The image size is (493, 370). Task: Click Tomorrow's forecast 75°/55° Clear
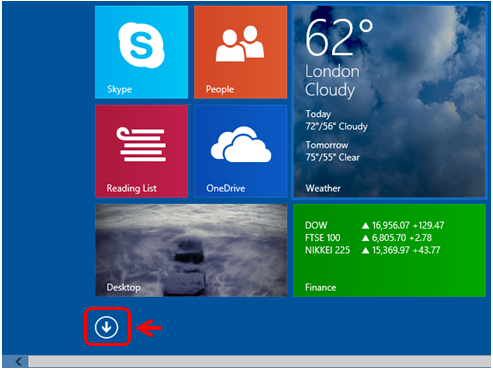point(333,158)
